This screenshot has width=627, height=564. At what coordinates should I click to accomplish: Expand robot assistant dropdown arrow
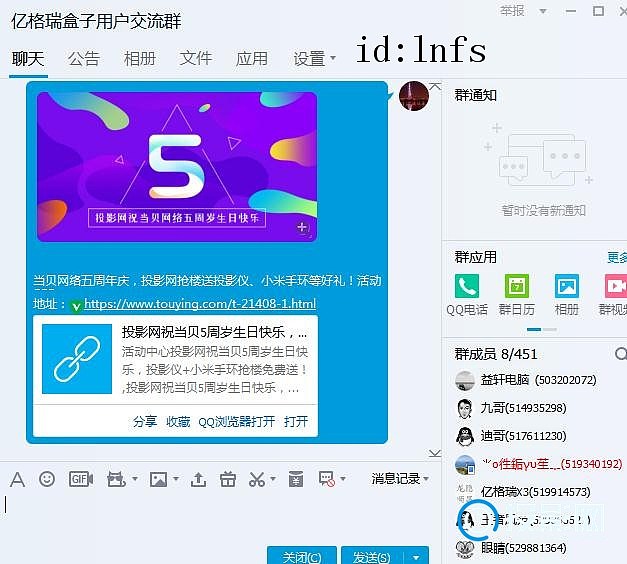click(135, 478)
